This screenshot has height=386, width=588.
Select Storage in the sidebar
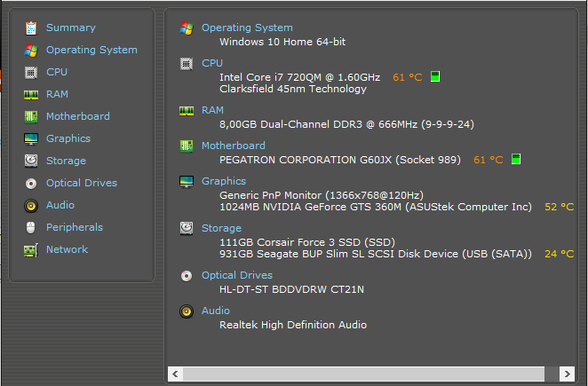(66, 161)
